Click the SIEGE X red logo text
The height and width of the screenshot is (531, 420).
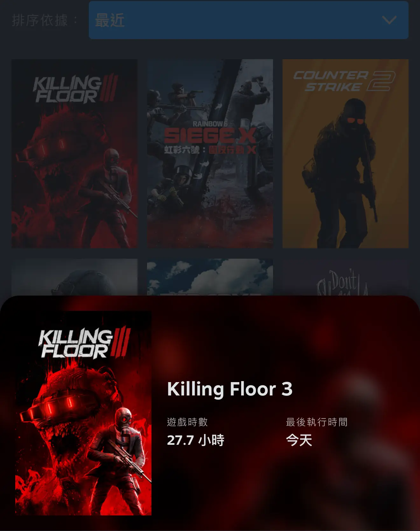(x=210, y=136)
